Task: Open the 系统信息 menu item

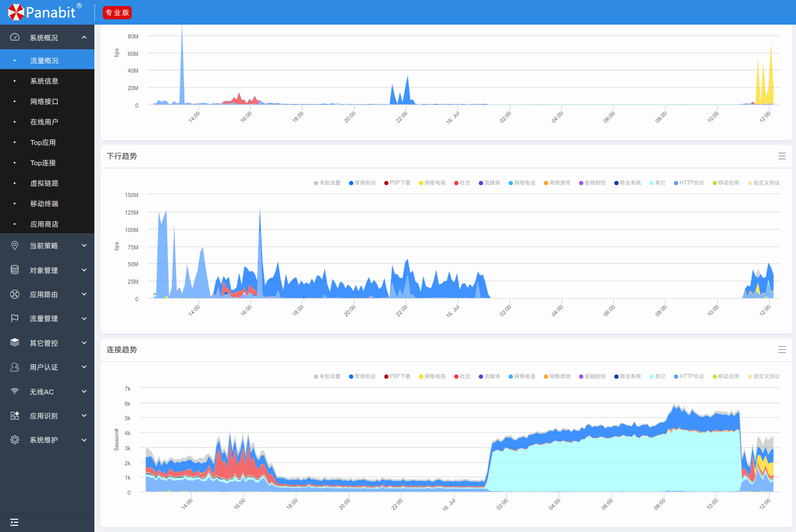Action: (47, 81)
